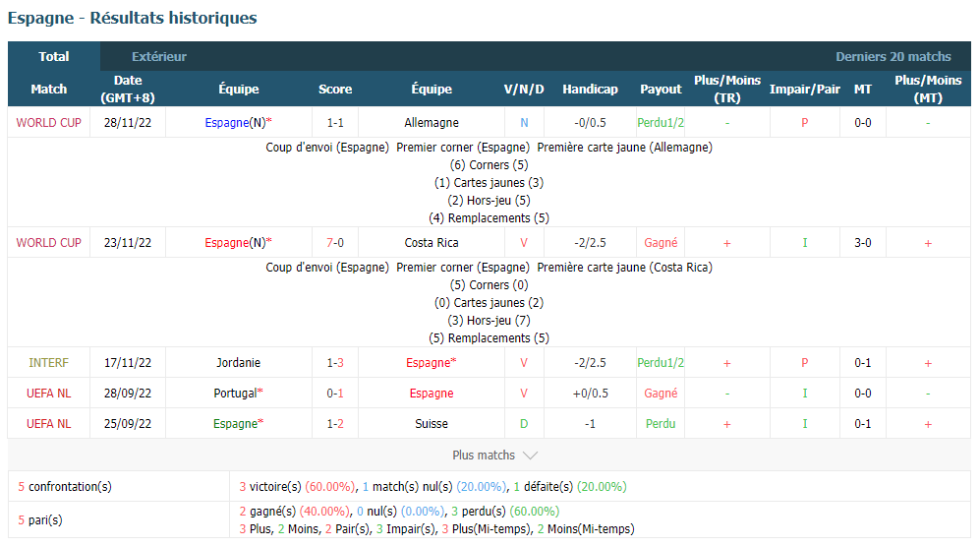Screen dimensions: 980x547
Task: Click the (1) Cartes jaunes (3) line
Action: tap(489, 183)
